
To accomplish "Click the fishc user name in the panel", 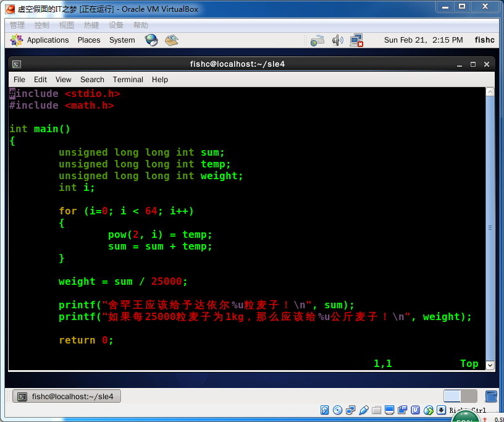I will pos(484,40).
